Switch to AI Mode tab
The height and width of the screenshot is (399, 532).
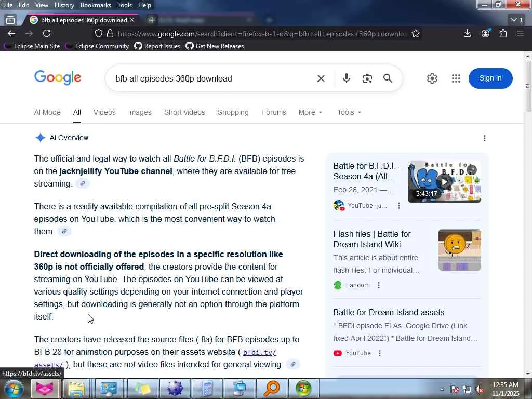click(47, 112)
